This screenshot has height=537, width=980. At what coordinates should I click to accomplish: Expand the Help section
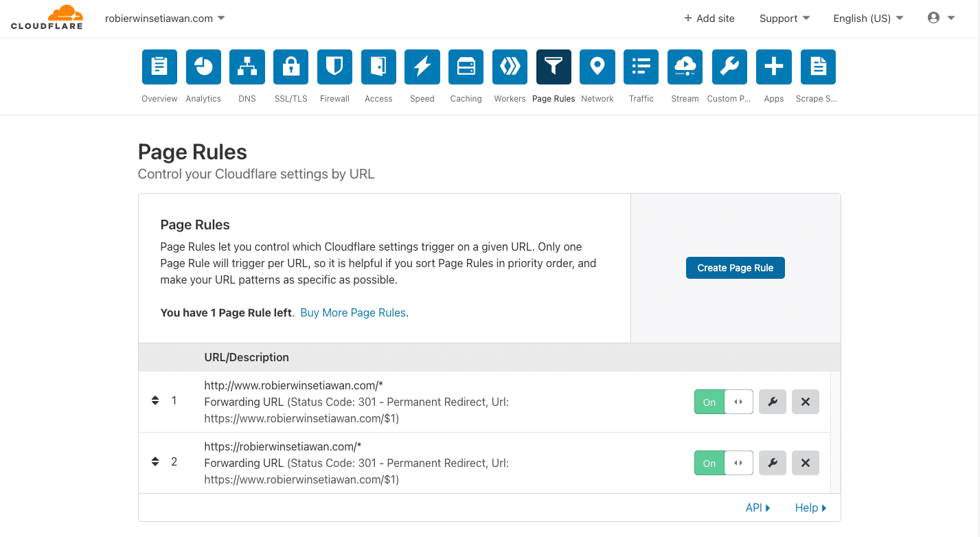(810, 507)
